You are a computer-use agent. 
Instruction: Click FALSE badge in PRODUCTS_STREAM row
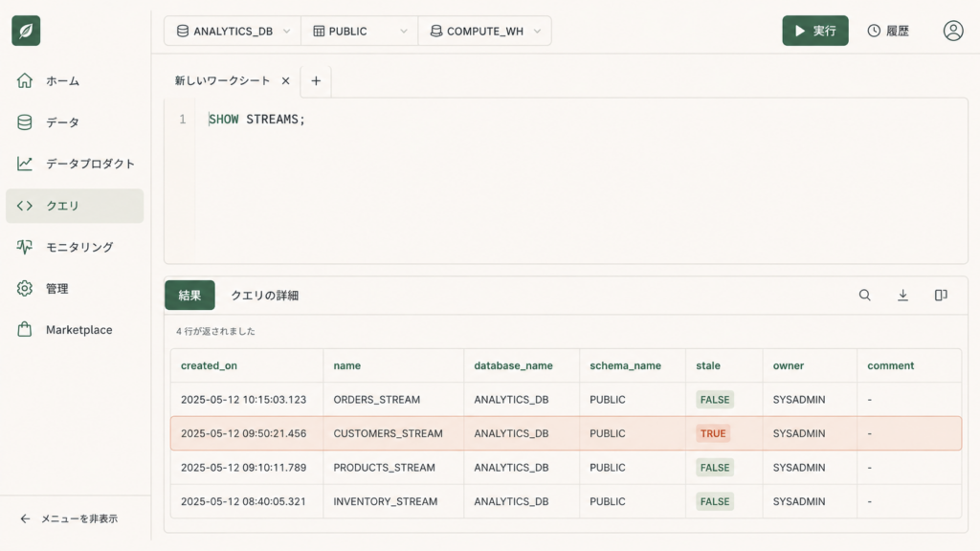coord(715,467)
